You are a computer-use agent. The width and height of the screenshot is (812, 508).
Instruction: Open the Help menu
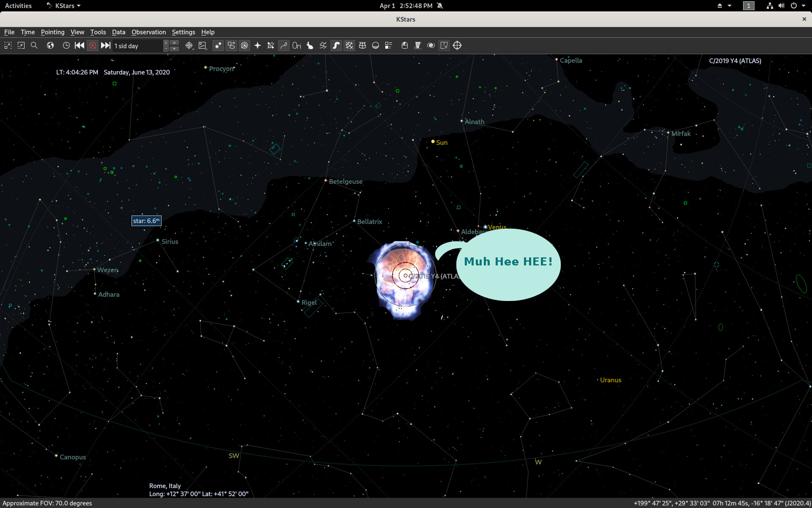208,32
